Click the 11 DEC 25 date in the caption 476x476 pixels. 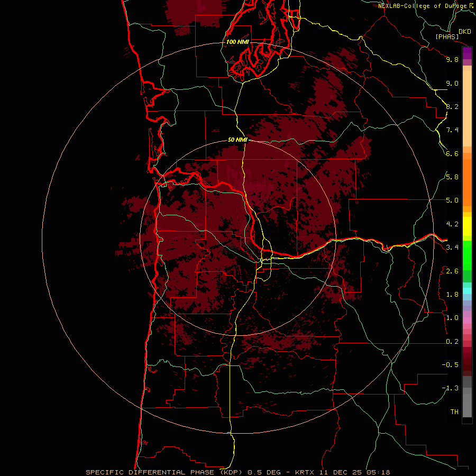(x=340, y=472)
